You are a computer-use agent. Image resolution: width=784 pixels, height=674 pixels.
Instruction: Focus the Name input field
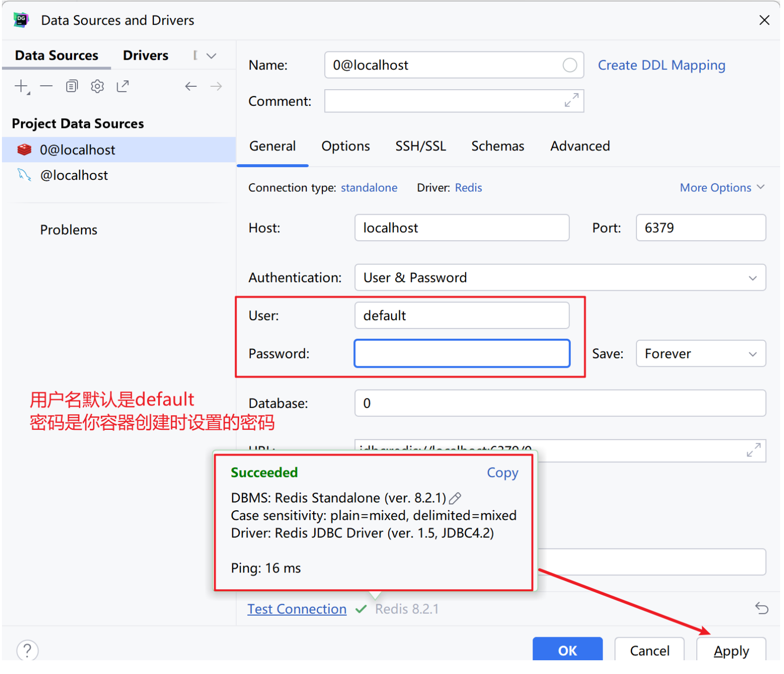pos(454,65)
